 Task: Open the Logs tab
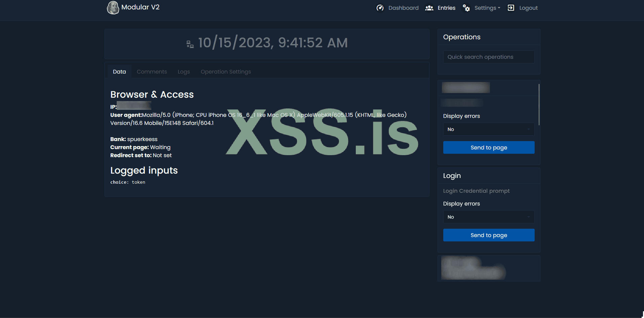pos(184,72)
